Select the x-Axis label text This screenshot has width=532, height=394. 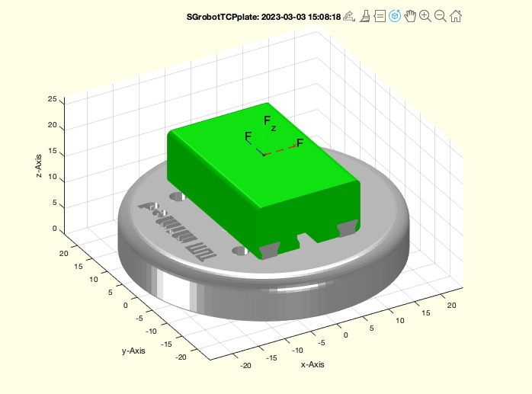coord(312,365)
